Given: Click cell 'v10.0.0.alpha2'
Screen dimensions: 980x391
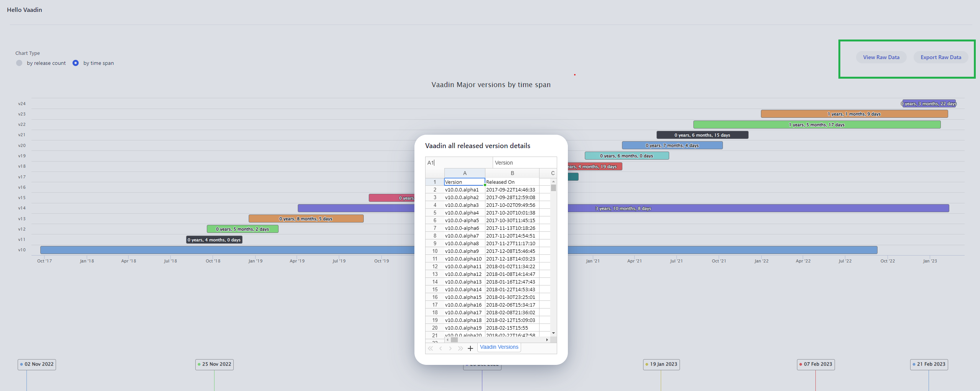Looking at the screenshot, I should (465, 197).
